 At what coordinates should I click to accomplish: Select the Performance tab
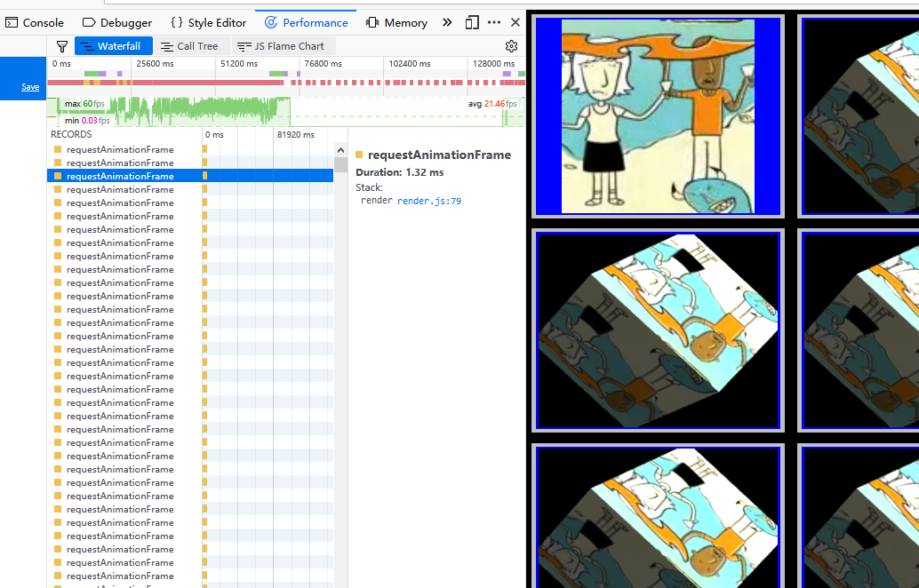point(307,23)
